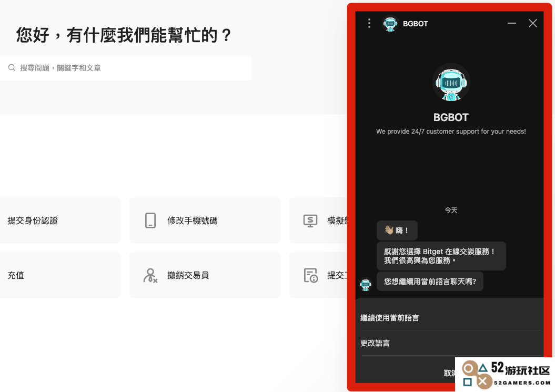Viewport: 555px width, 392px height.
Task: Click the message 感謝您選擇 Bitget 在線交談服務
Action: pyautogui.click(x=441, y=256)
